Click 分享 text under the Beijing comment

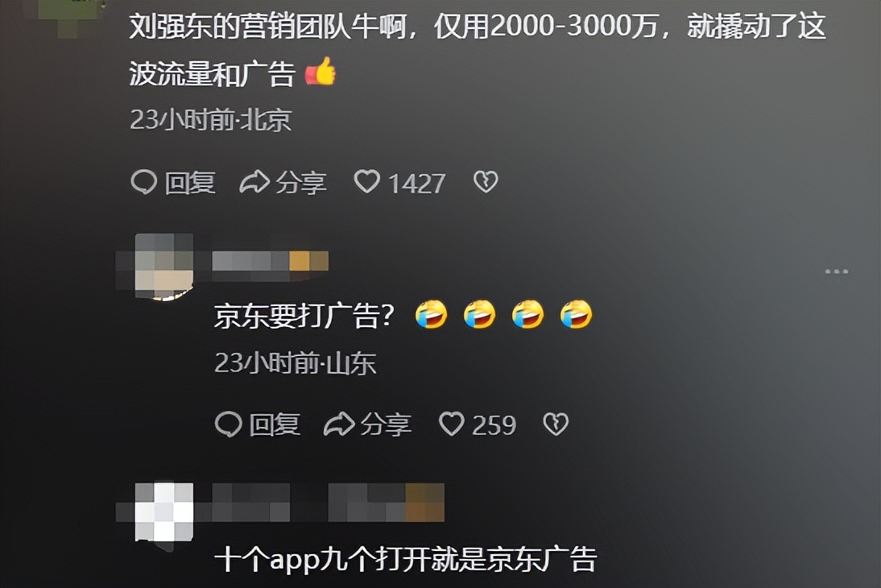tap(300, 183)
